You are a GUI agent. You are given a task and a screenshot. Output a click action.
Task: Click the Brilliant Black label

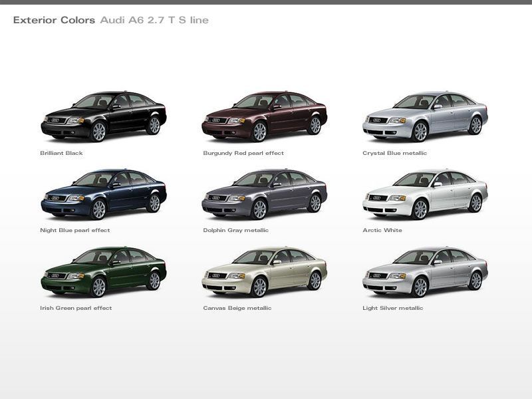pyautogui.click(x=61, y=153)
